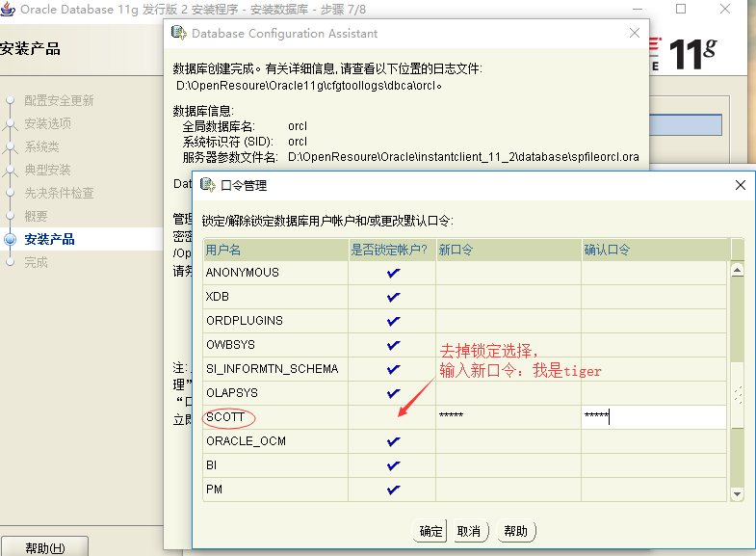Click SCOTT's lock account cell
756x556 pixels.
[x=392, y=417]
